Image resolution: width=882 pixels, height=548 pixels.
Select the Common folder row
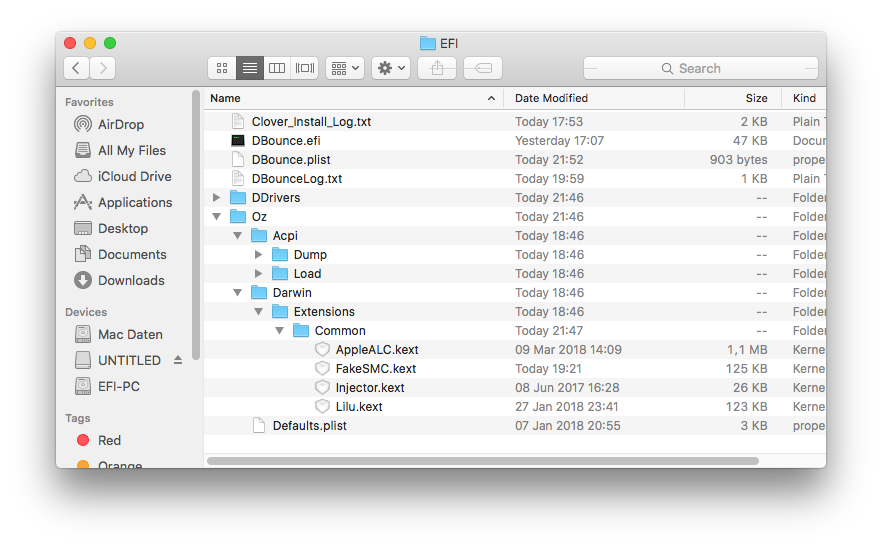(x=515, y=331)
